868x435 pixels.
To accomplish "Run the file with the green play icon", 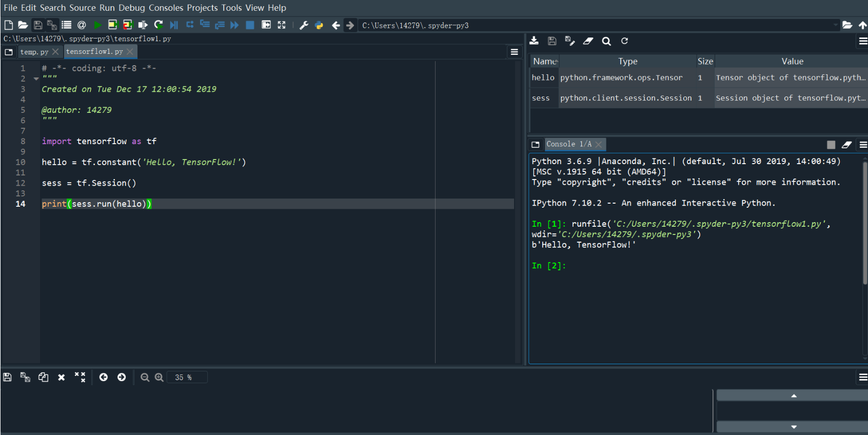I will (x=97, y=25).
